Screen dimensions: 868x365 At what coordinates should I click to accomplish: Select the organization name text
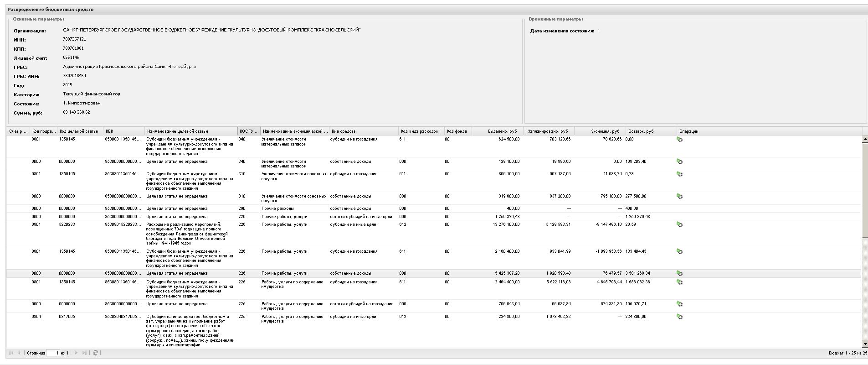(x=212, y=30)
